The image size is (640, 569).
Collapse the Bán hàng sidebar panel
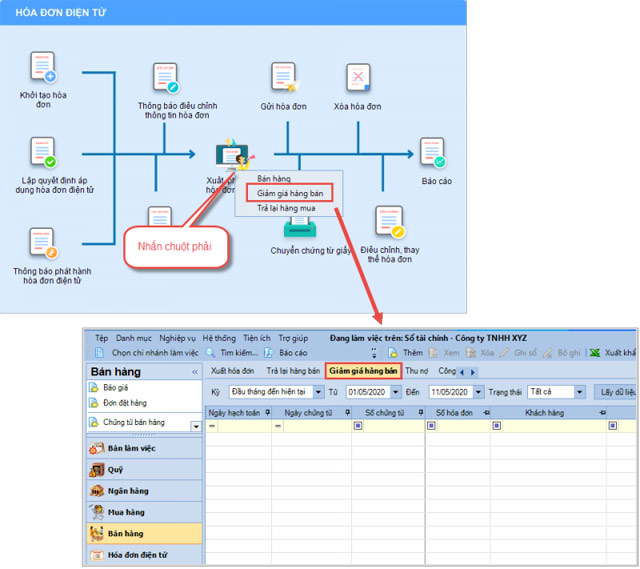coord(195,372)
